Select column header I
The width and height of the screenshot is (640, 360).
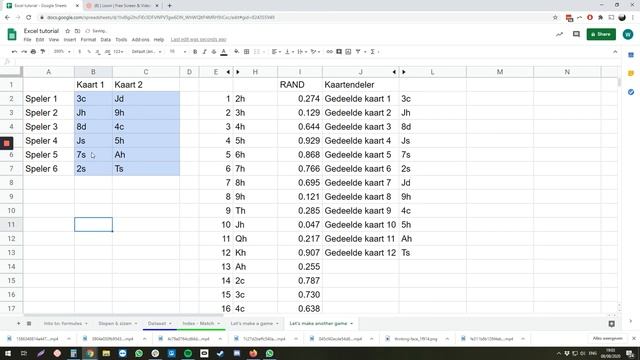tap(300, 72)
